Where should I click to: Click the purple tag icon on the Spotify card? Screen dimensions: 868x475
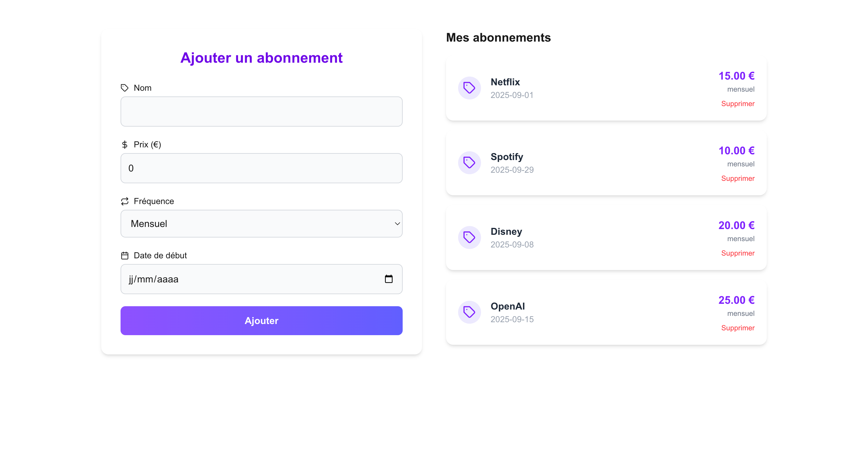click(x=469, y=162)
